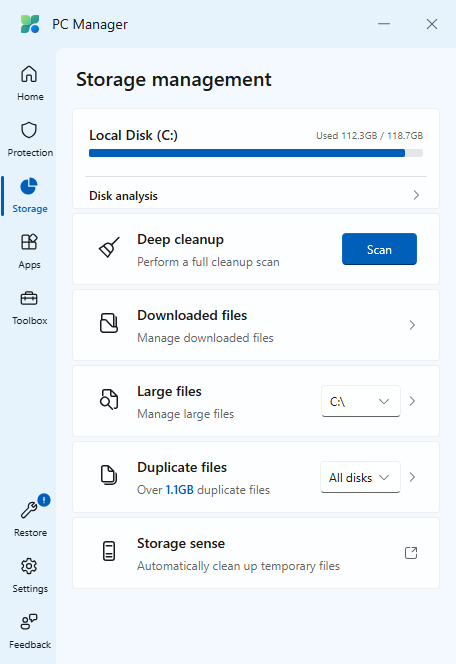Click the Duplicate files icon
This screenshot has height=664, width=456.
tap(109, 475)
